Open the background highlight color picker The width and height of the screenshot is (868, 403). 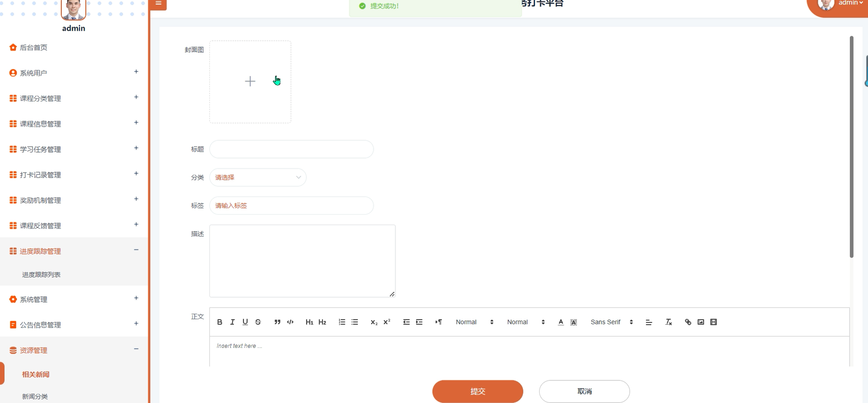pyautogui.click(x=574, y=322)
